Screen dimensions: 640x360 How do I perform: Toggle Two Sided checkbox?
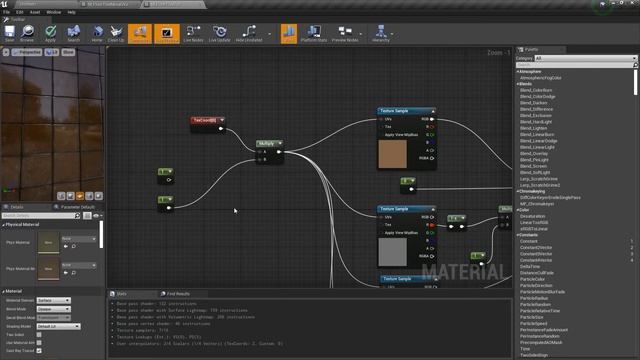click(x=39, y=335)
